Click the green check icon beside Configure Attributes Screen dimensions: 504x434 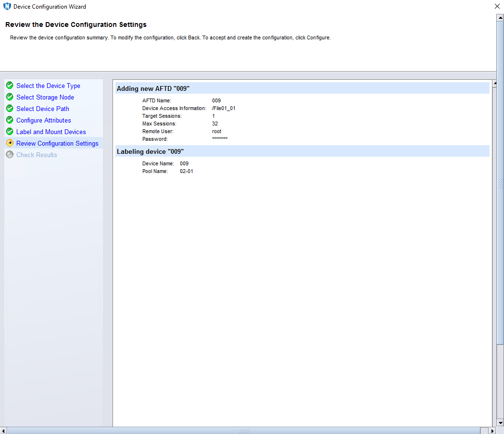click(x=10, y=120)
